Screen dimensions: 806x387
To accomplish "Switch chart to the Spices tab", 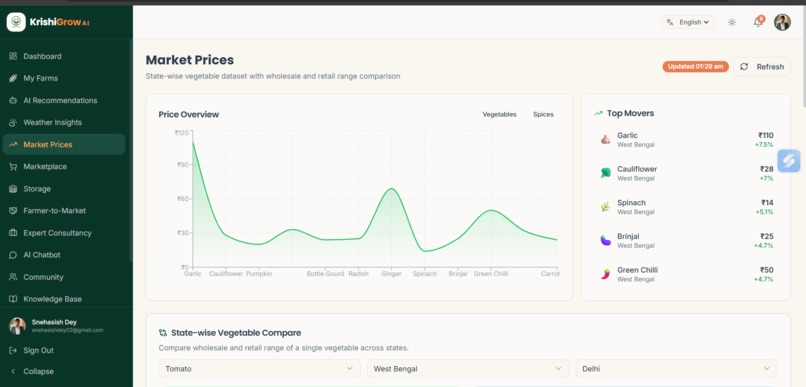I will coord(543,114).
